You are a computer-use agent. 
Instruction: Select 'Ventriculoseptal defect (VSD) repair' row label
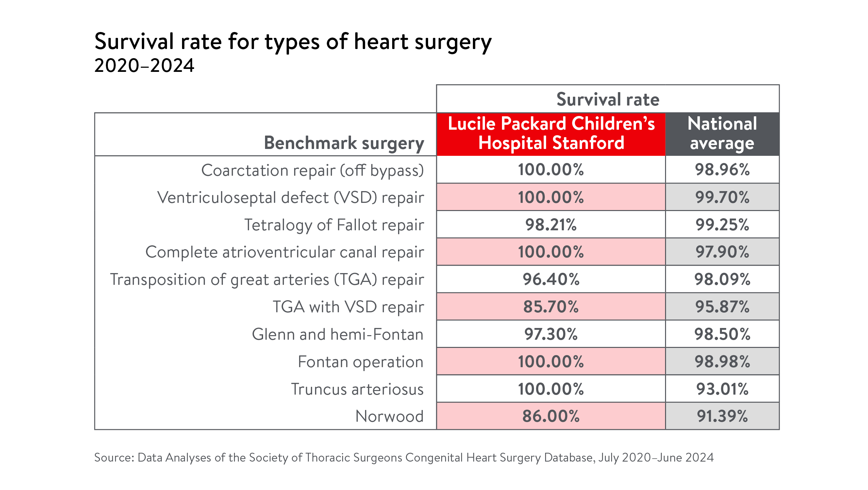[x=290, y=197]
